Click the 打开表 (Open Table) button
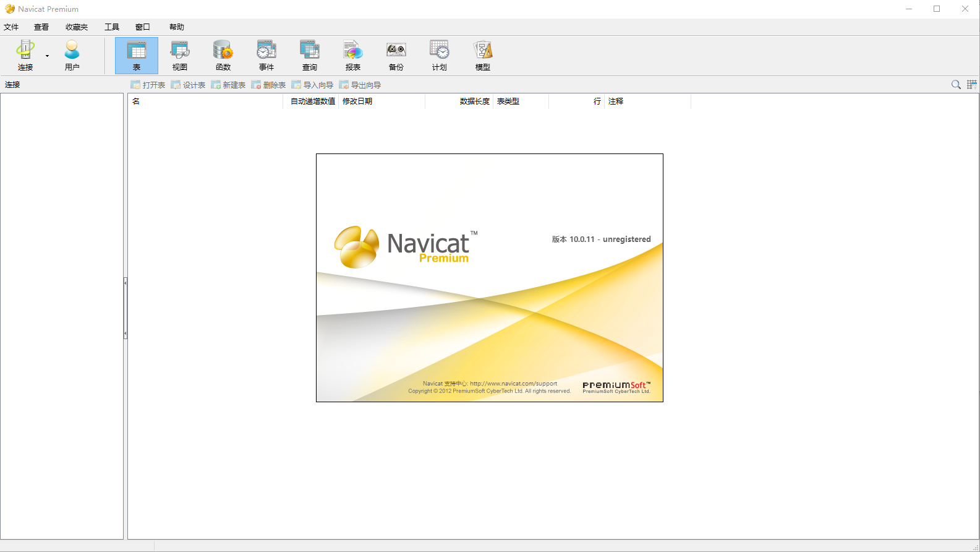 pyautogui.click(x=148, y=85)
